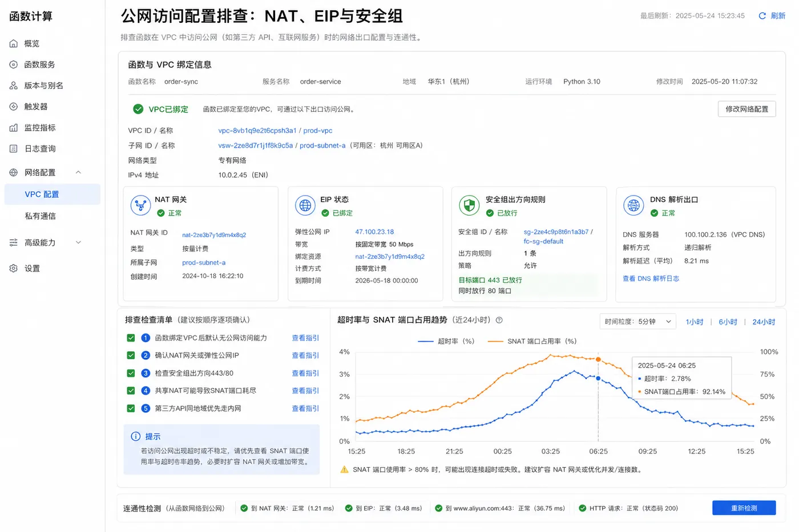Click the 目标端口 443 已放行 text
This screenshot has height=532, width=799.
pos(490,280)
